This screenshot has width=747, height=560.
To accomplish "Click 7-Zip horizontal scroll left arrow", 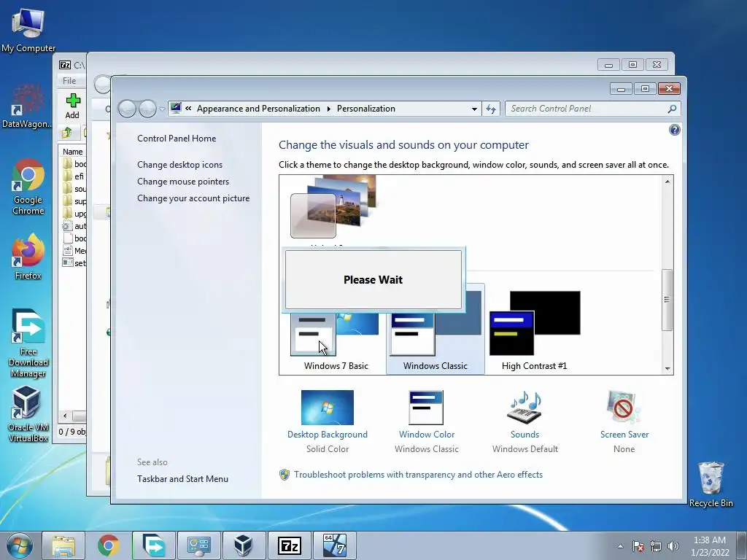I will (x=65, y=416).
